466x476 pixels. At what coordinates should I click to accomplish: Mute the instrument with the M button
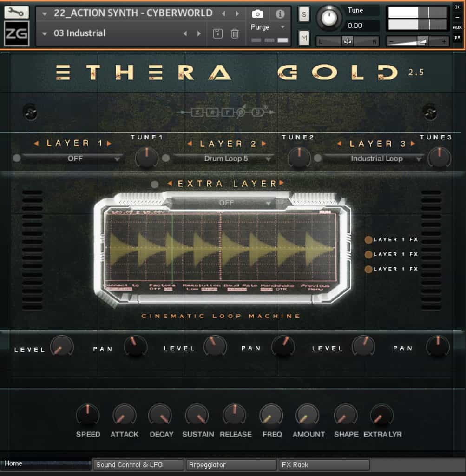[x=304, y=38]
